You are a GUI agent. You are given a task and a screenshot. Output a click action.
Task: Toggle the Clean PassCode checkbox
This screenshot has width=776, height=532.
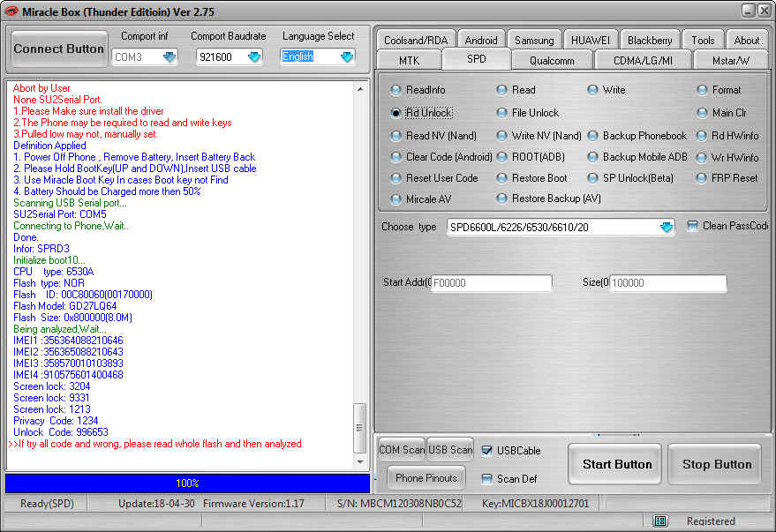tap(692, 226)
